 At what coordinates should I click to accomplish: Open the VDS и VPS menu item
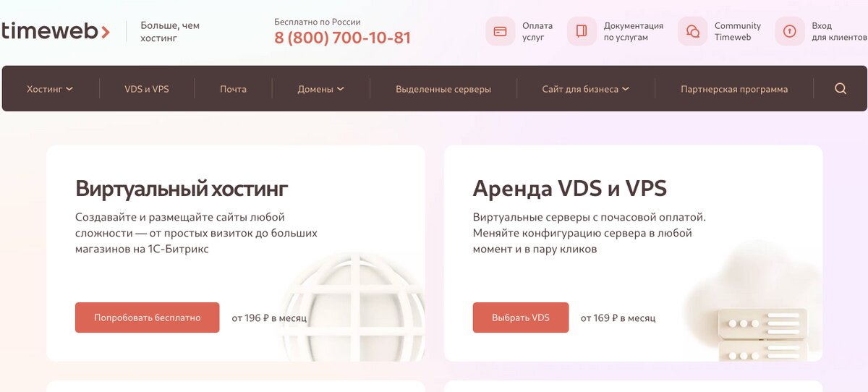coord(147,89)
